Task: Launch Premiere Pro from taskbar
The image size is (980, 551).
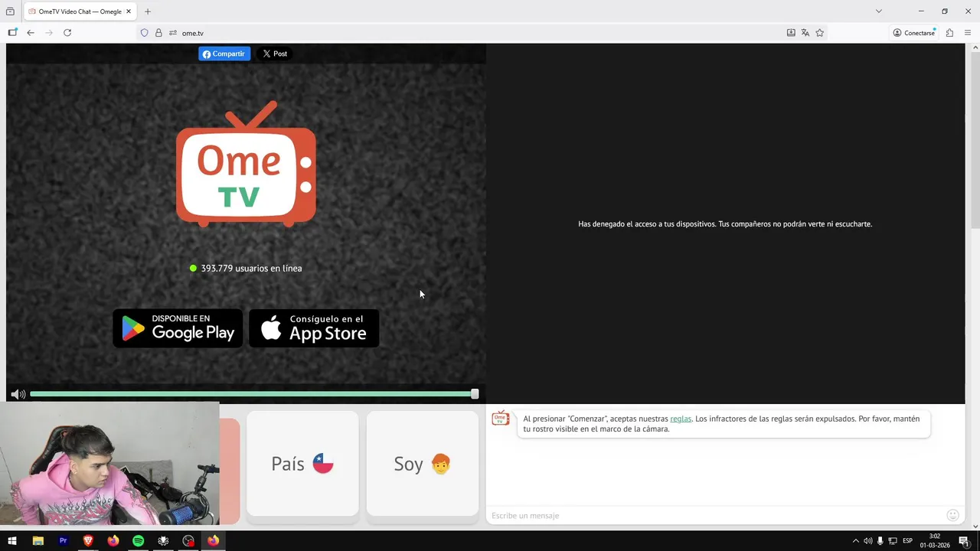Action: point(63,541)
